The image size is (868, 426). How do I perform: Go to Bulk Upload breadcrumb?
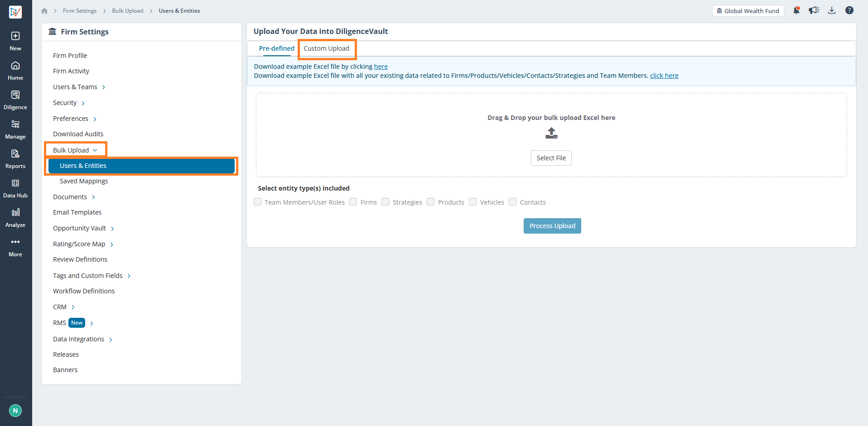click(x=128, y=11)
